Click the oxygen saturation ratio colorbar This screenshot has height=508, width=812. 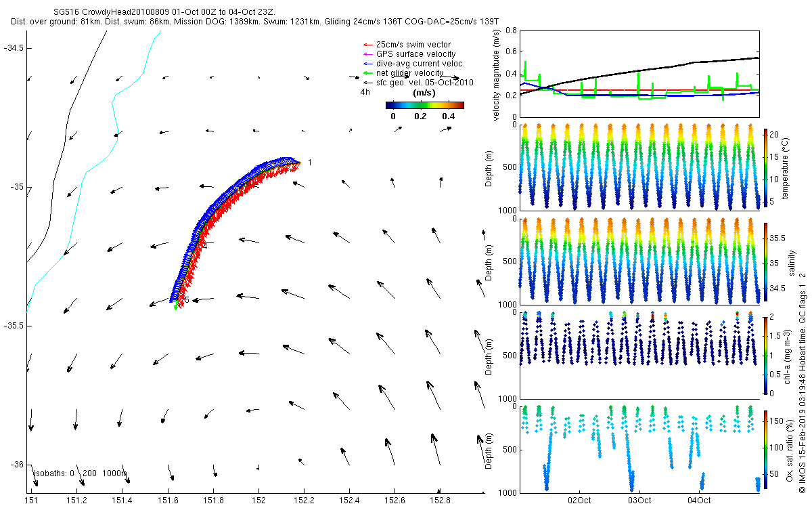(765, 449)
